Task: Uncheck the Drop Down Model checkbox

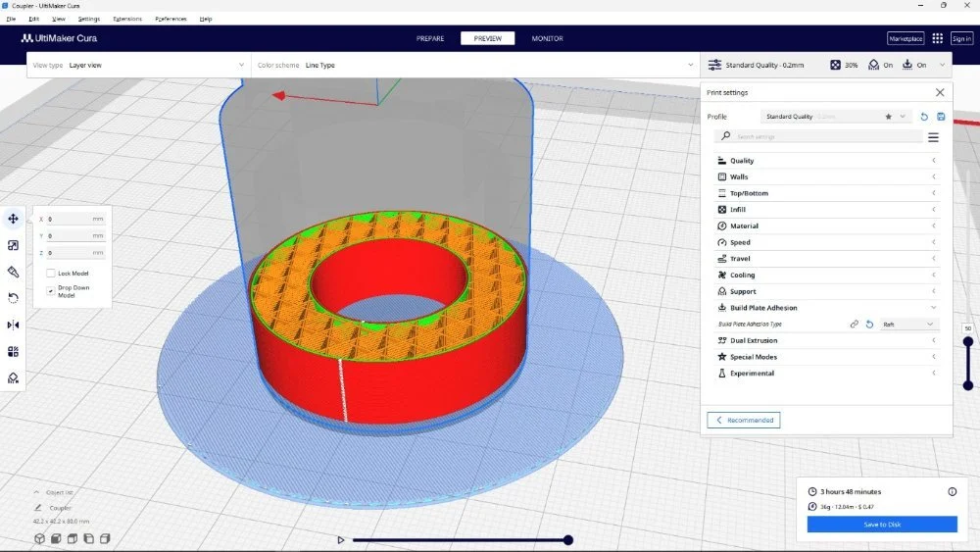Action: [51, 290]
